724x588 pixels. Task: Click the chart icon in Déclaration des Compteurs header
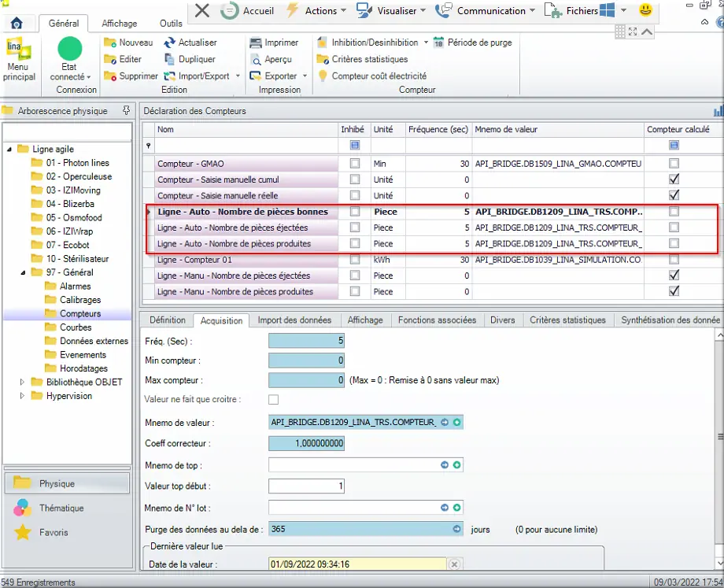[718, 111]
